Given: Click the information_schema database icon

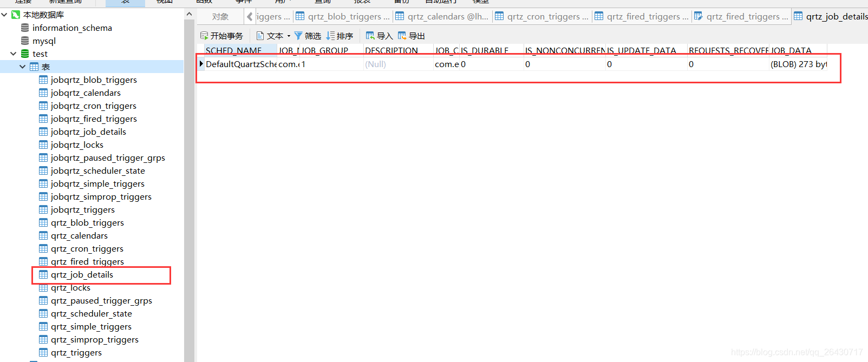Looking at the screenshot, I should click(x=25, y=28).
